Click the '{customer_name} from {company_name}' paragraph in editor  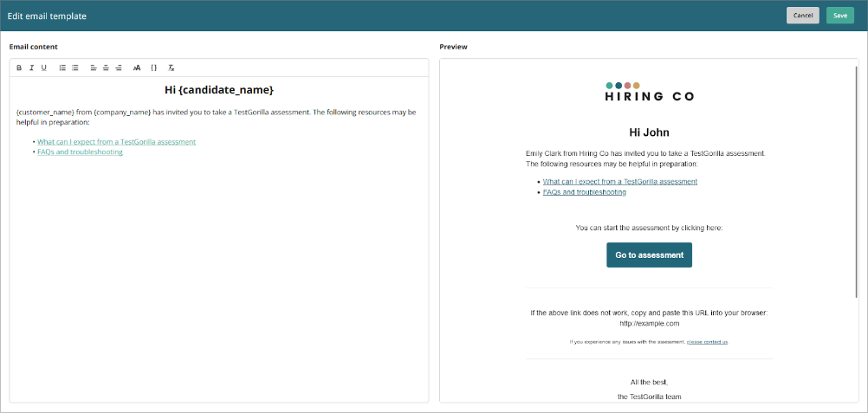[217, 118]
